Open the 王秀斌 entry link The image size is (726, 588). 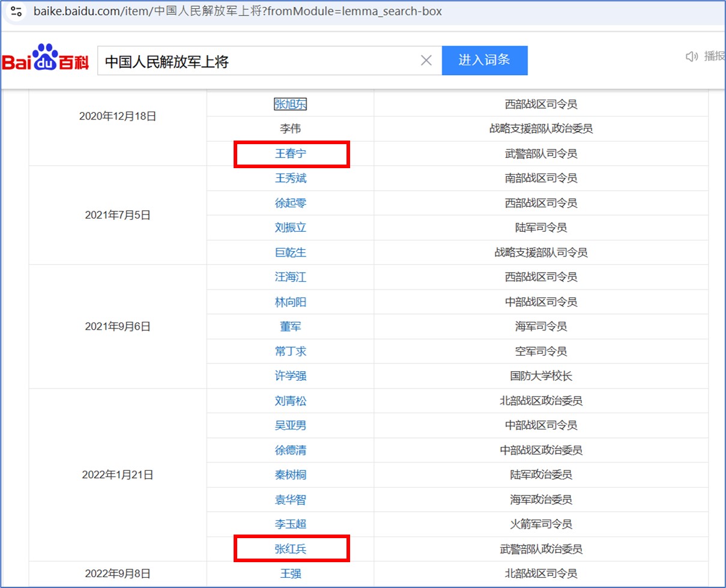[x=291, y=178]
